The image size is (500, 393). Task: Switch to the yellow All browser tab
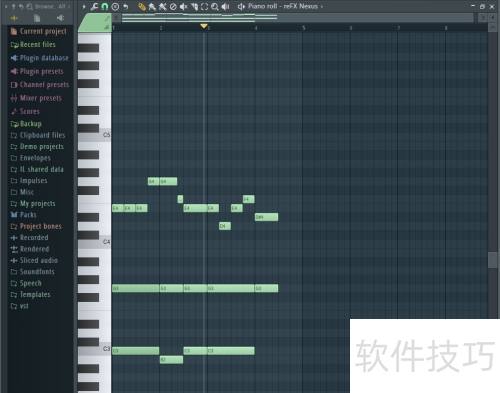(x=14, y=18)
